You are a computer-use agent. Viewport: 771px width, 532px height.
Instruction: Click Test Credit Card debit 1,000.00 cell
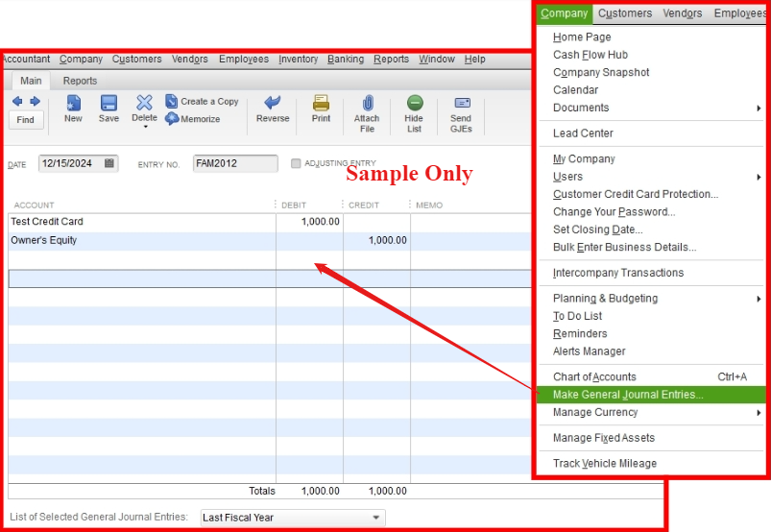point(310,222)
